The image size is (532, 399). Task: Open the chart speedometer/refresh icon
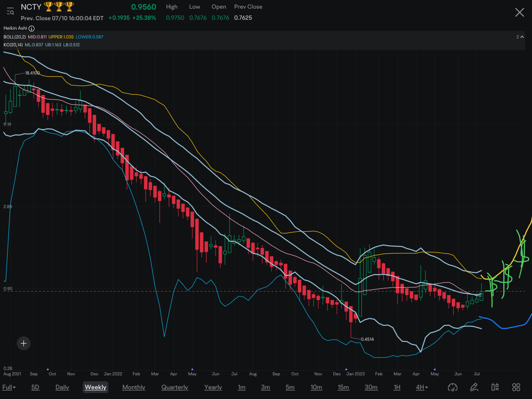(453, 387)
